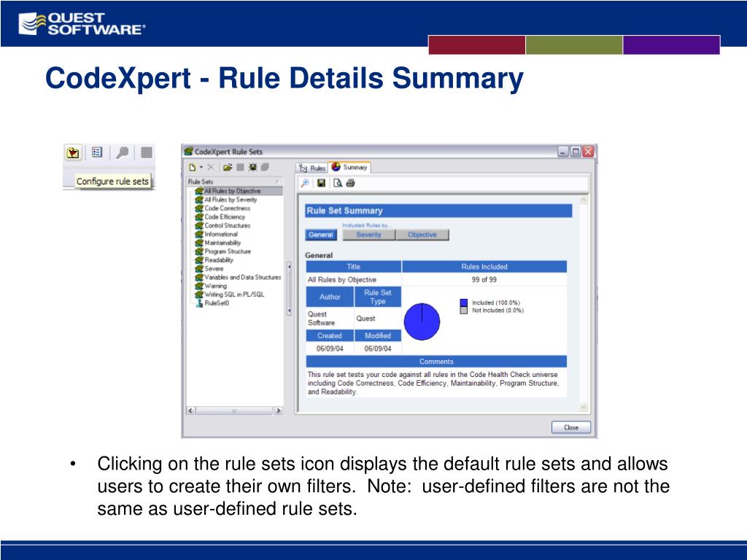Select the All Rules by Severity rule set
Screen dimensions: 747x560
[231, 200]
